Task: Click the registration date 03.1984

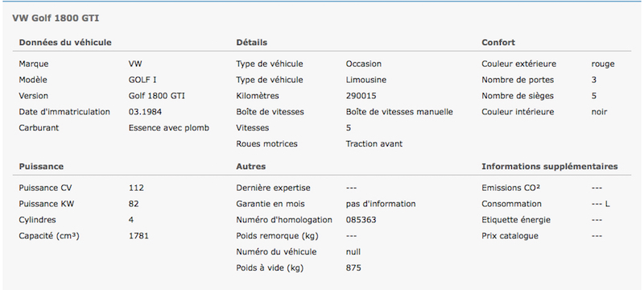Action: (x=145, y=112)
